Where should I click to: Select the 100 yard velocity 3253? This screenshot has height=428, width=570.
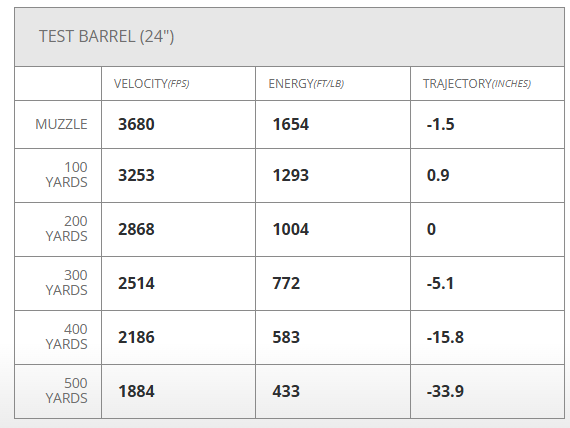[136, 175]
